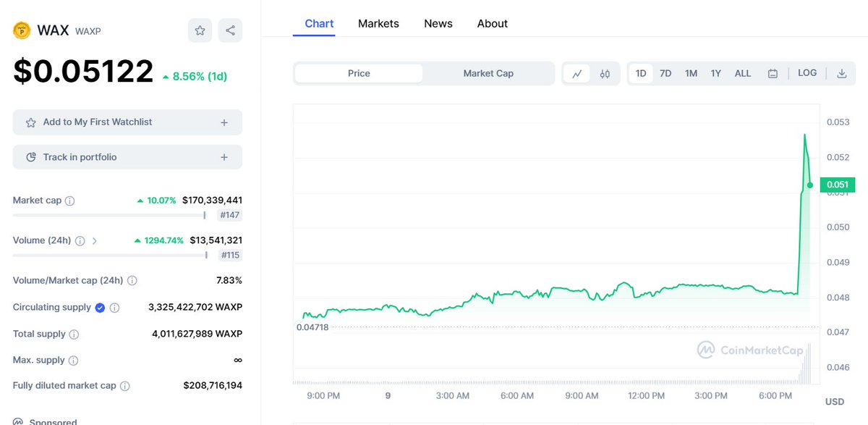Select 1Y time range
868x425 pixels.
[715, 73]
